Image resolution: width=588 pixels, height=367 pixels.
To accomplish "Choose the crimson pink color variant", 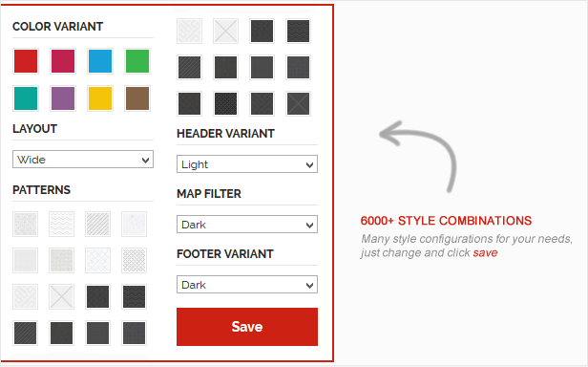I will [63, 61].
